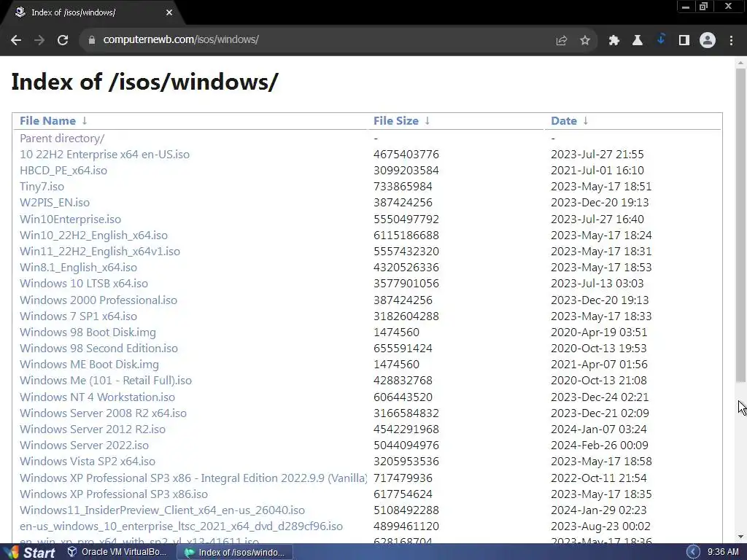Close the Index of /isos/windows/ tab
This screenshot has height=560, width=747.
(x=169, y=12)
